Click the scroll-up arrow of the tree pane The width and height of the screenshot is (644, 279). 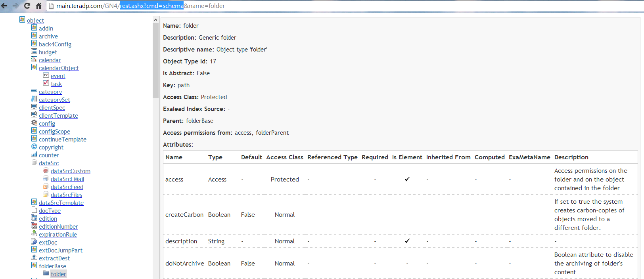point(155,20)
